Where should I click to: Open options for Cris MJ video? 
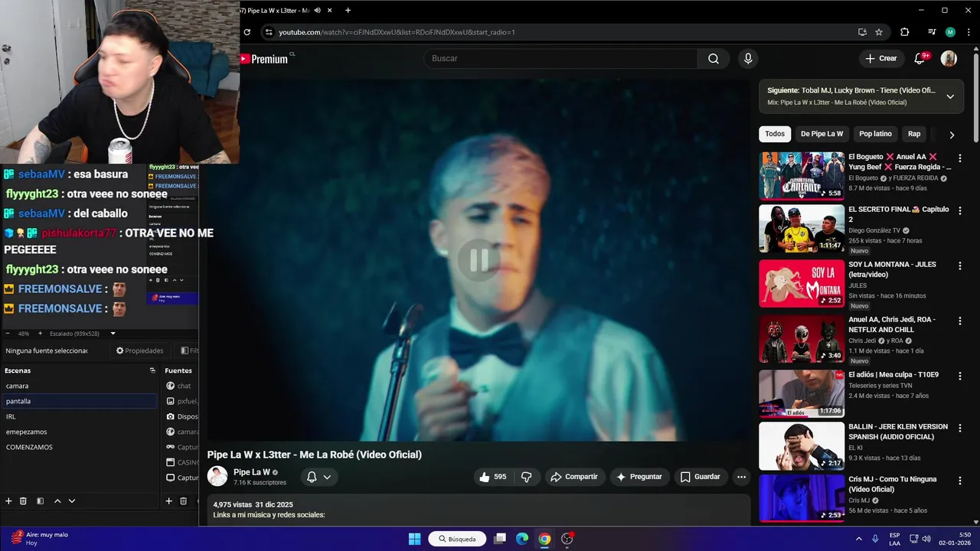(960, 481)
